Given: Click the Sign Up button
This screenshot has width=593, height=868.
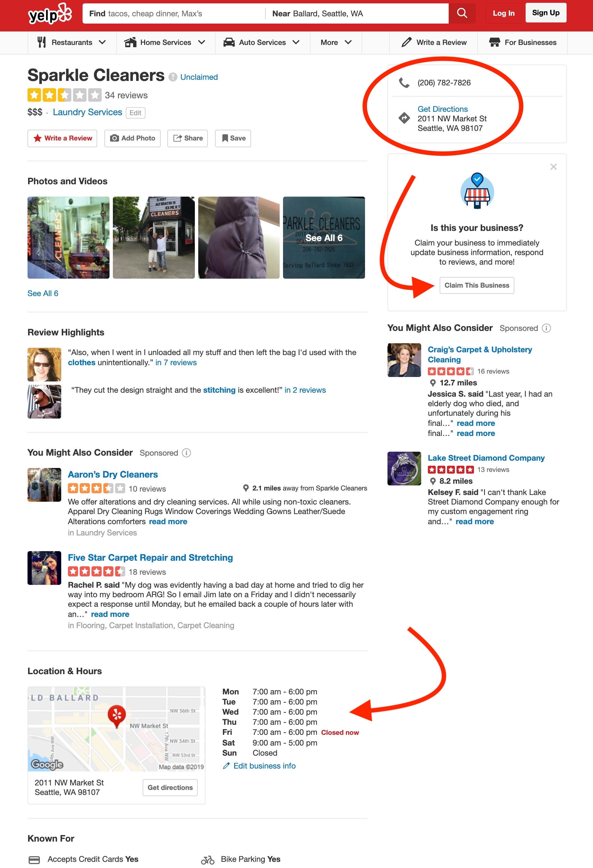Looking at the screenshot, I should pos(546,13).
